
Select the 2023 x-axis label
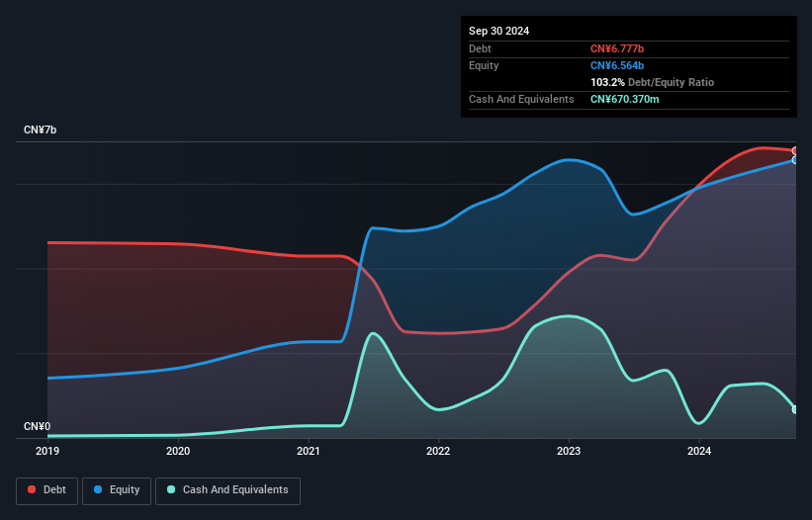[x=569, y=451]
